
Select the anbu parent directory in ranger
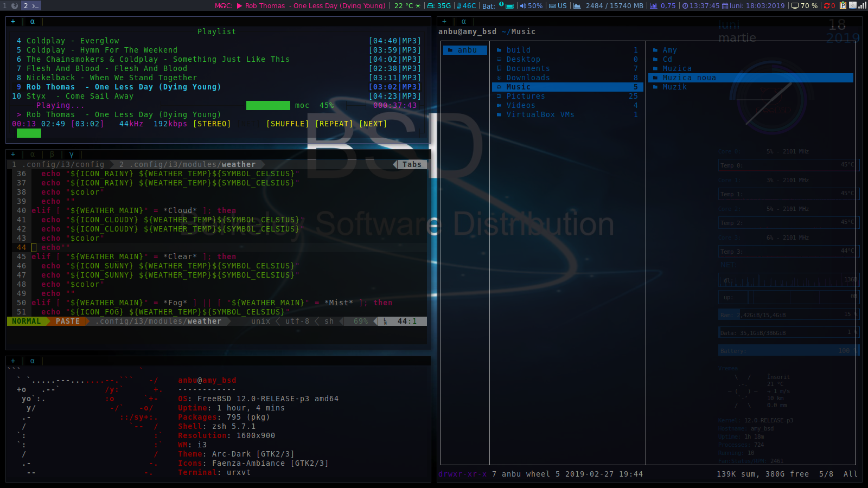465,50
